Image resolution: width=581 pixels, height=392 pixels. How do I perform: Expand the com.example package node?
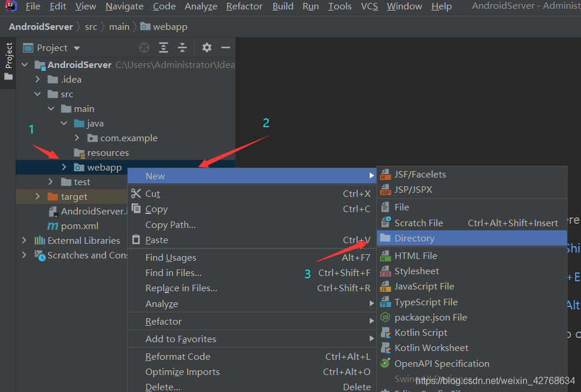[x=77, y=138]
